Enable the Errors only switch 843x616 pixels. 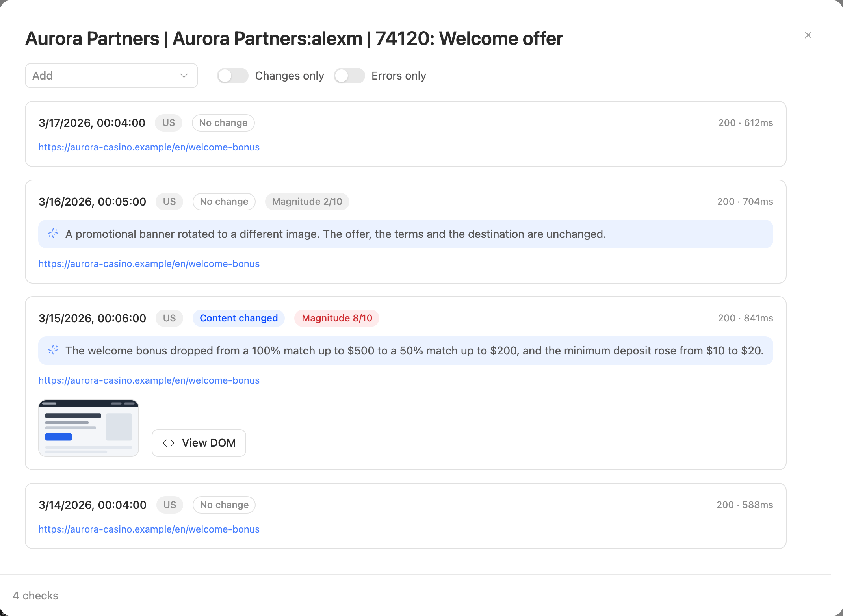[349, 76]
